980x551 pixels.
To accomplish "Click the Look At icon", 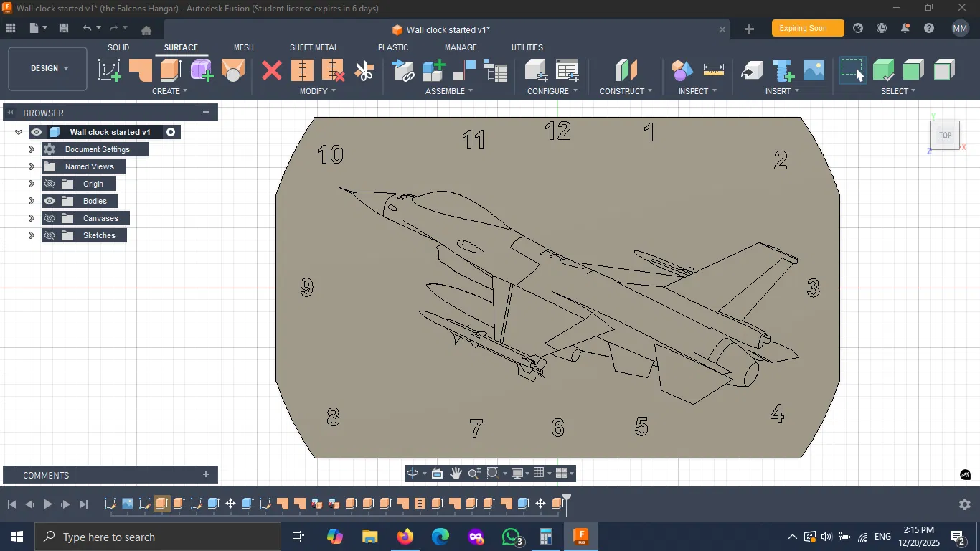I will (437, 474).
